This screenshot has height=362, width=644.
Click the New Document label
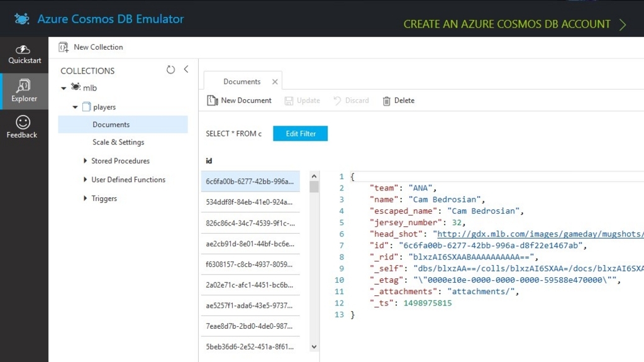click(x=246, y=100)
